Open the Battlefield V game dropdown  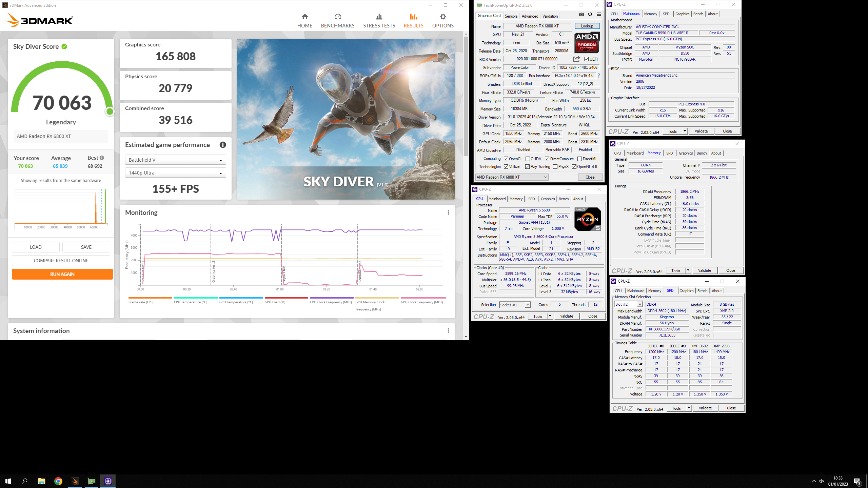176,160
